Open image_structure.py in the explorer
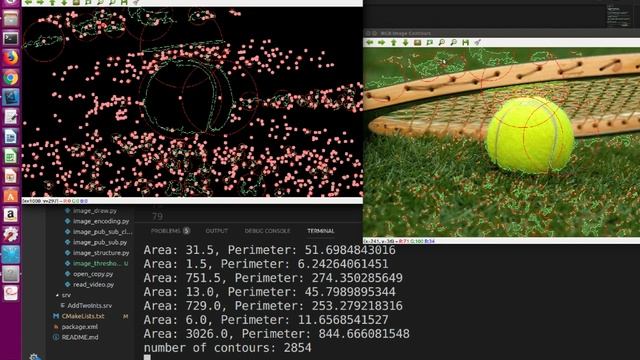The image size is (640, 360). point(101,253)
